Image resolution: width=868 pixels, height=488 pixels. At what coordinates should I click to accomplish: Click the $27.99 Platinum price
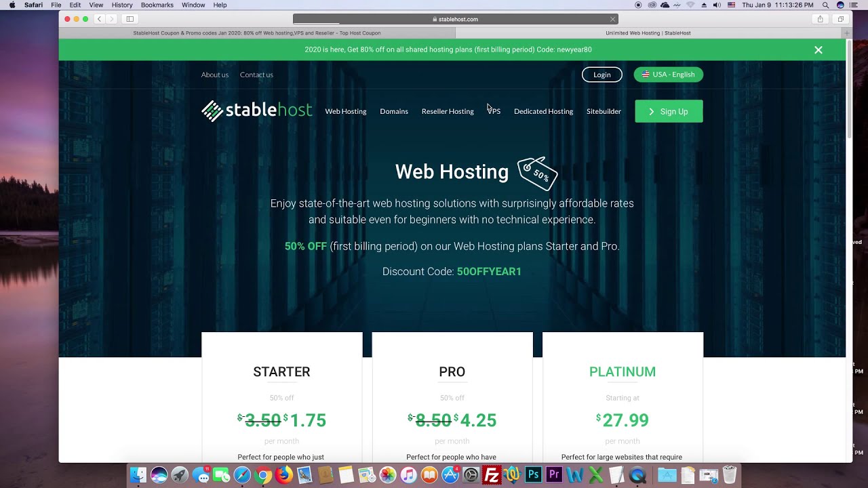click(623, 420)
